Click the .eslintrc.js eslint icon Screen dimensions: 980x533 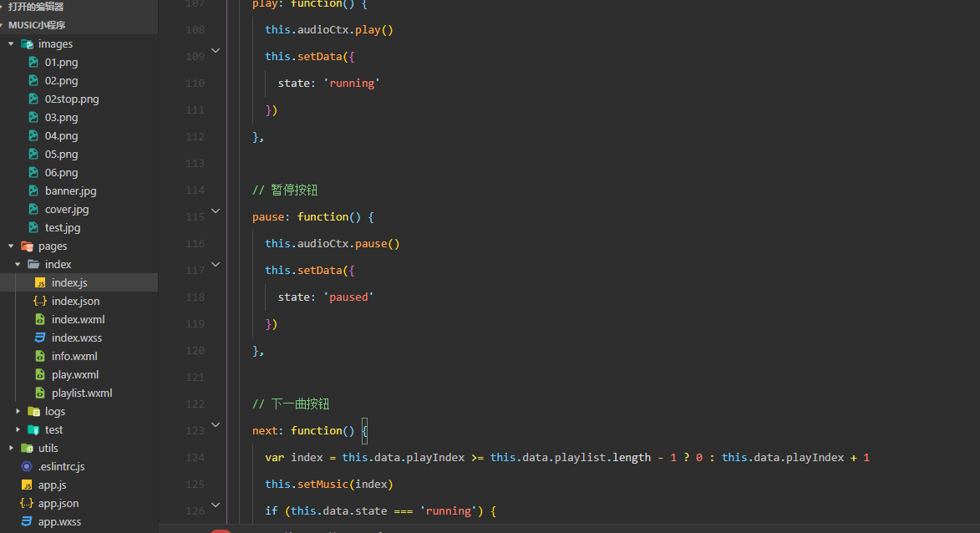coord(26,466)
